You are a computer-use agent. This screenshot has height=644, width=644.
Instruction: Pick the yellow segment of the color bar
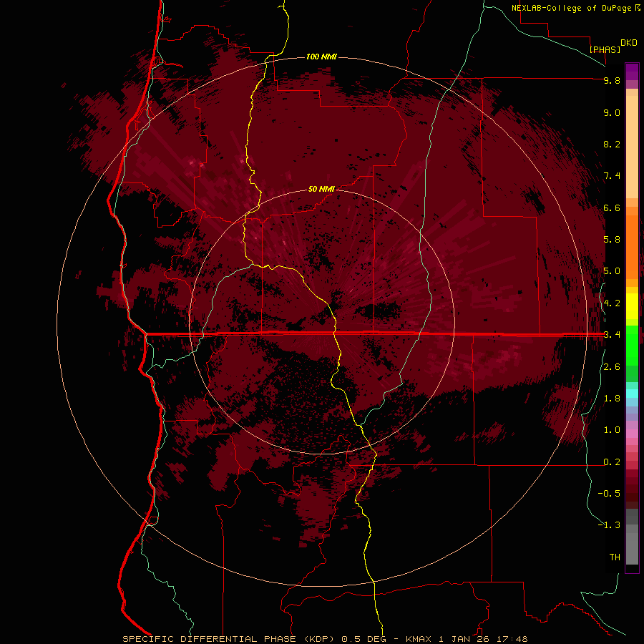632,306
